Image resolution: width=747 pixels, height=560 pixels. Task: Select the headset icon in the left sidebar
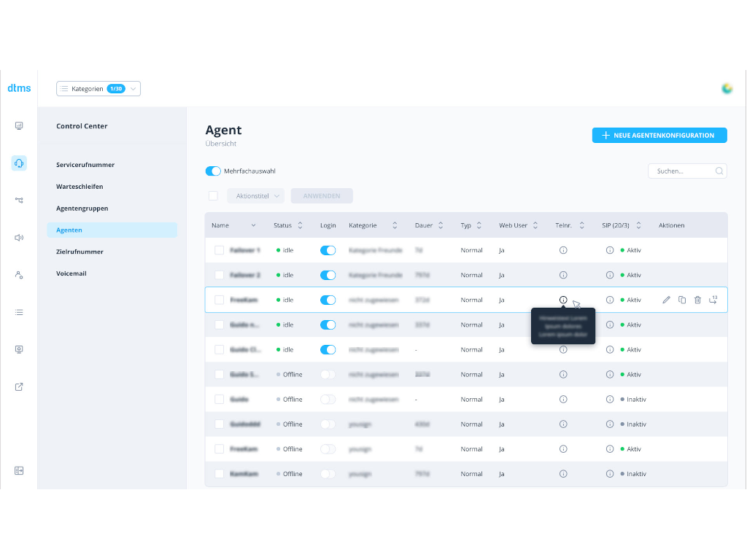tap(19, 163)
